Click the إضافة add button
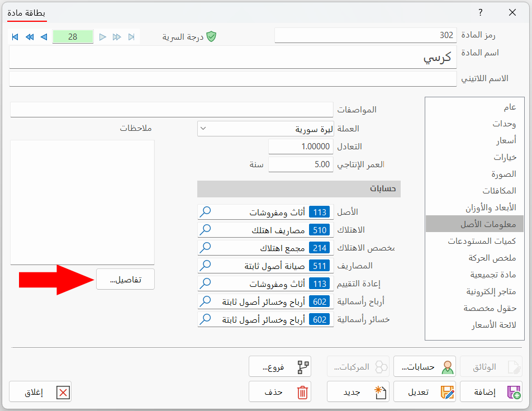Viewport: 532px width, 411px height. [491, 391]
